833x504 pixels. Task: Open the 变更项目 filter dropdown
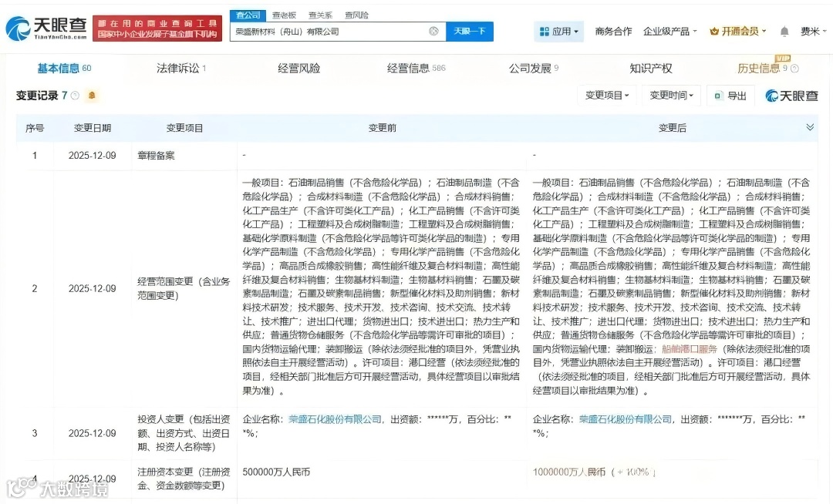607,96
